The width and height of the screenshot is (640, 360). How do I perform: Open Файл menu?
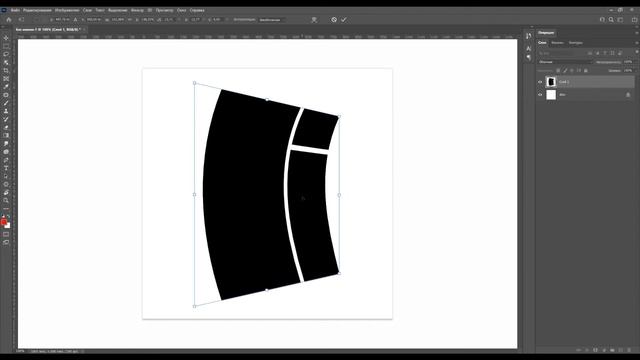(x=16, y=10)
